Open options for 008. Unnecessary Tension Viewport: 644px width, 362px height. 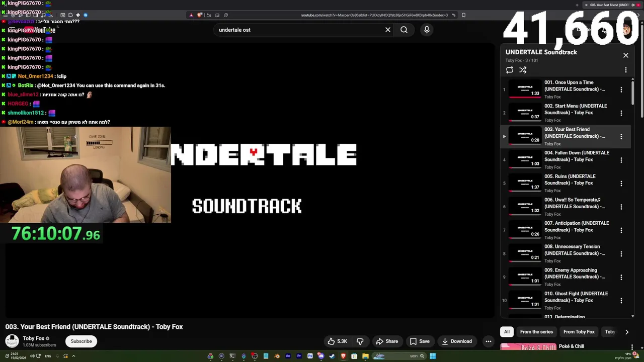[x=621, y=254]
